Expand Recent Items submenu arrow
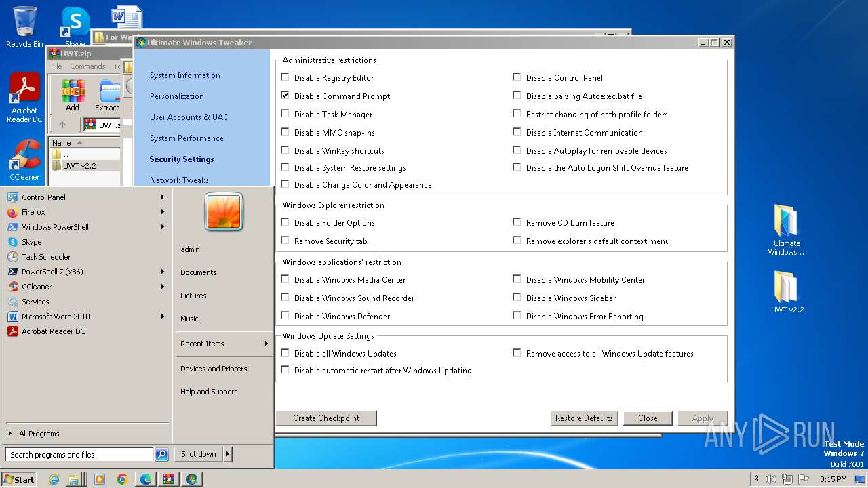The height and width of the screenshot is (488, 868). click(x=266, y=344)
